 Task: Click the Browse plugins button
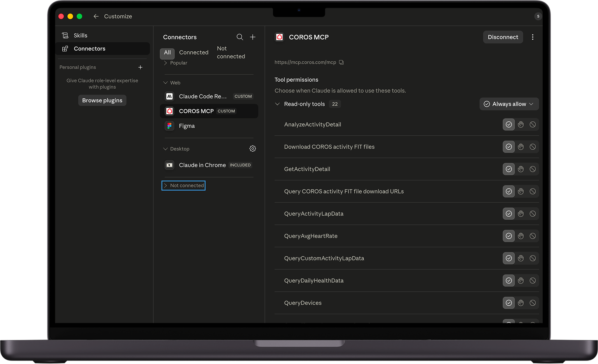(x=102, y=100)
